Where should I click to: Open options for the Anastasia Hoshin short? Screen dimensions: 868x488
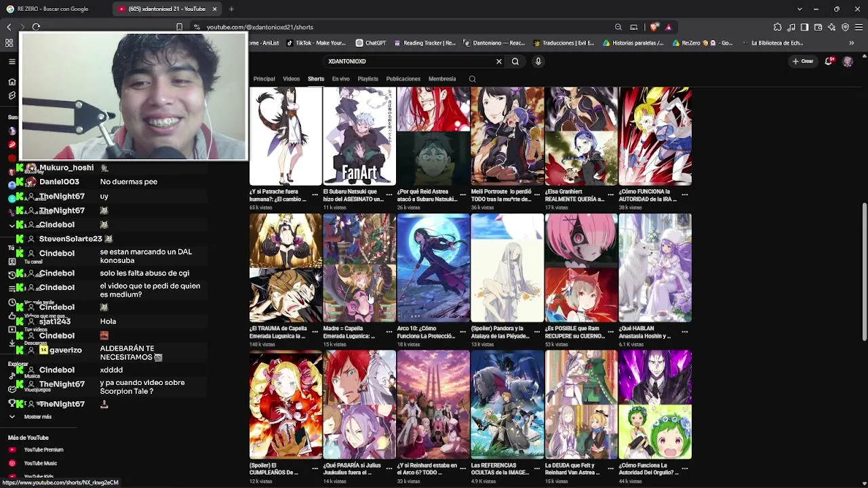tap(684, 332)
